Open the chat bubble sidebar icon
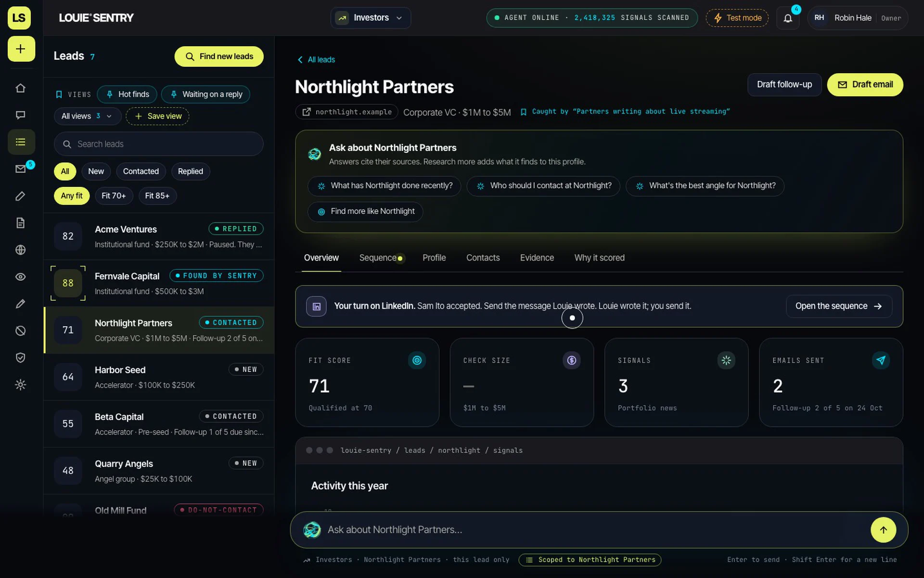This screenshot has width=924, height=578. (x=20, y=115)
